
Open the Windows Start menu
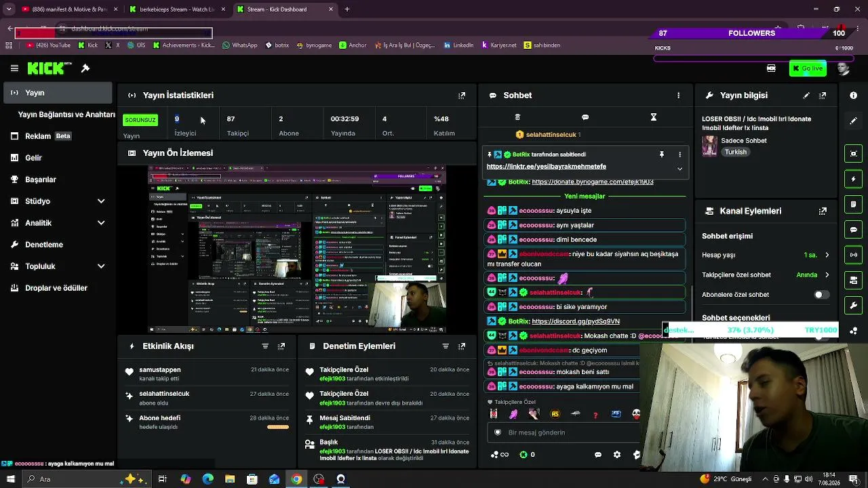[x=10, y=479]
